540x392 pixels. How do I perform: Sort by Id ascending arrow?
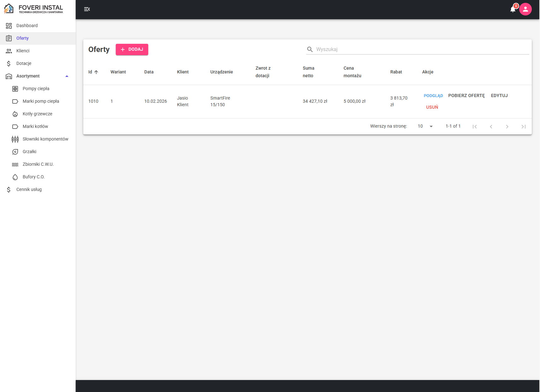pyautogui.click(x=96, y=72)
